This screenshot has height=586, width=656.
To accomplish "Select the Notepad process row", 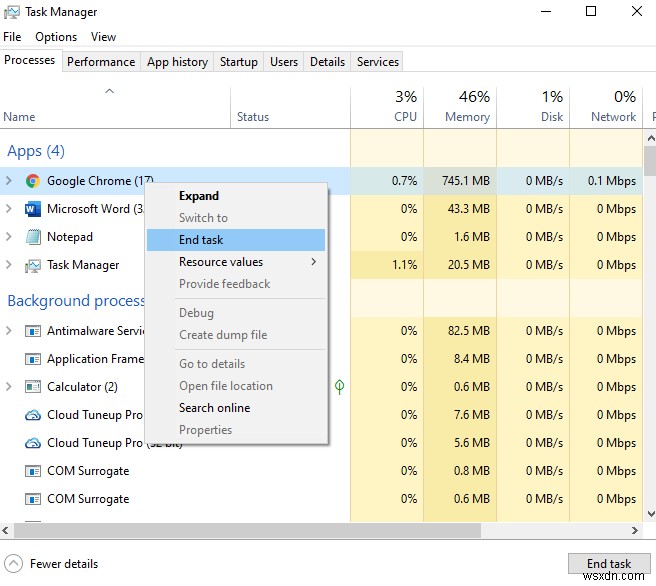I will point(321,237).
